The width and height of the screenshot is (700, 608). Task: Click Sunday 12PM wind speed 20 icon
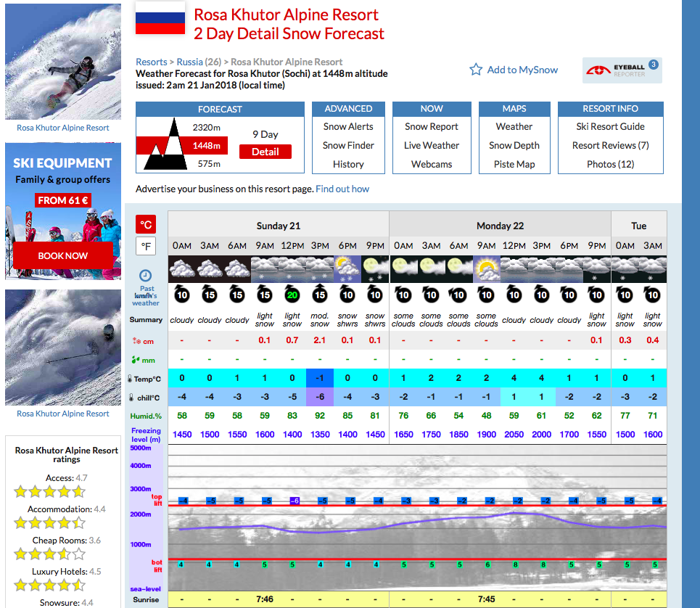pyautogui.click(x=292, y=294)
